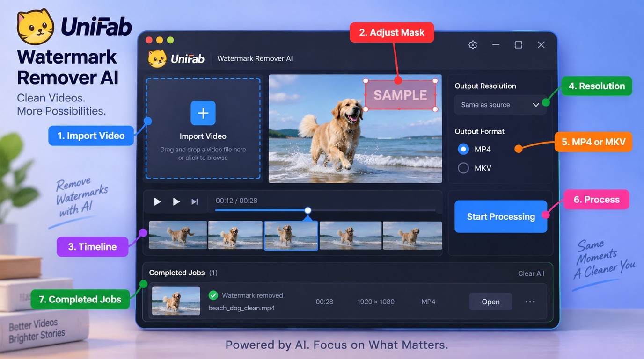Click the yellow macOS-style minimize dot

(160, 40)
